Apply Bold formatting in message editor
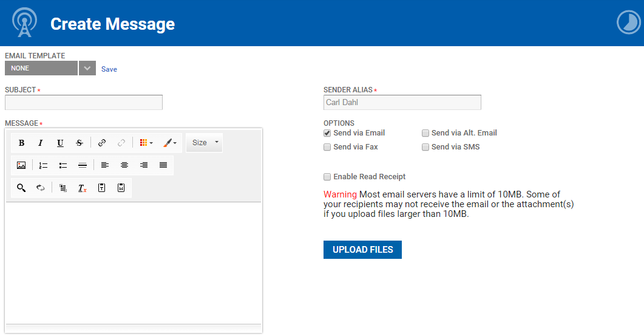This screenshot has width=644, height=336. pyautogui.click(x=21, y=143)
